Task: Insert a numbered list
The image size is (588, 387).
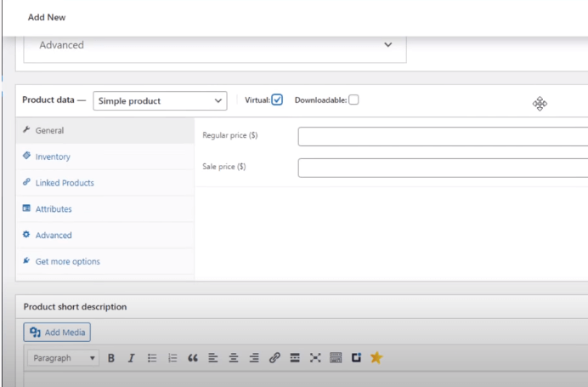Action: coord(172,358)
